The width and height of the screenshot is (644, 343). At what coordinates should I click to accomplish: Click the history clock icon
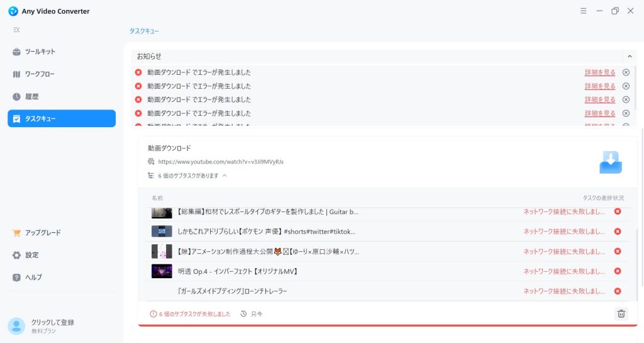16,96
